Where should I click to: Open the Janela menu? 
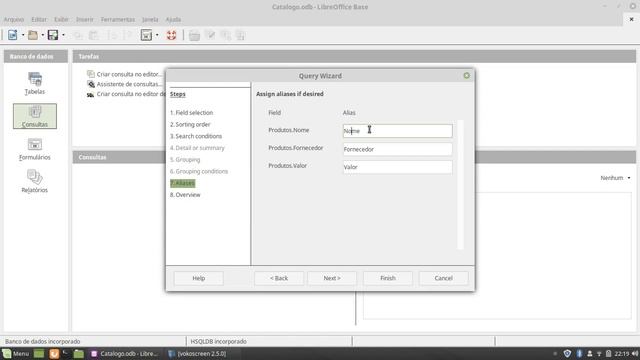(x=150, y=20)
